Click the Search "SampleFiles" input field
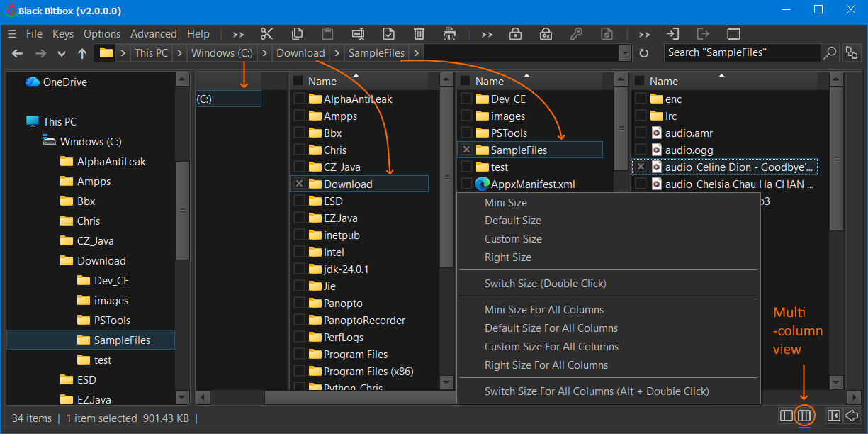The height and width of the screenshot is (434, 868). [x=743, y=52]
